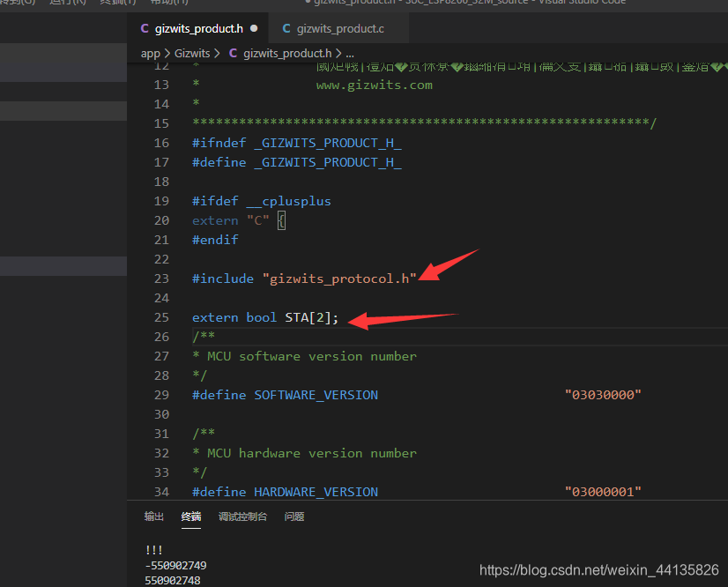The height and width of the screenshot is (587, 728).
Task: Select the gizwits_product.h editor tab
Action: click(198, 28)
